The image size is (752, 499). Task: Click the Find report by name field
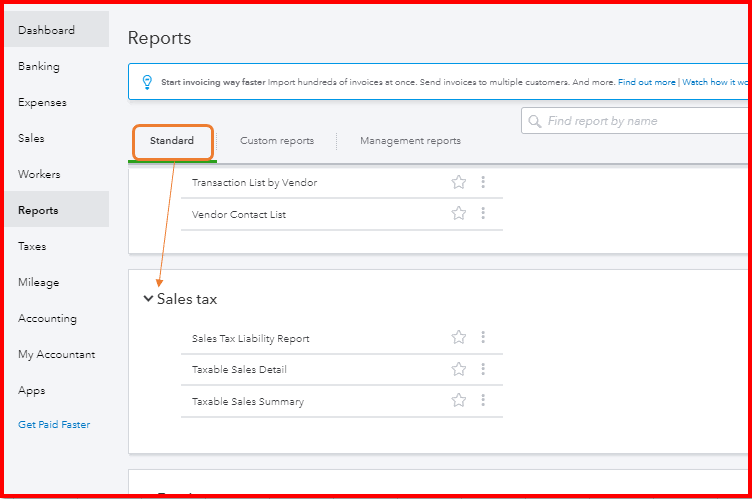pyautogui.click(x=634, y=121)
